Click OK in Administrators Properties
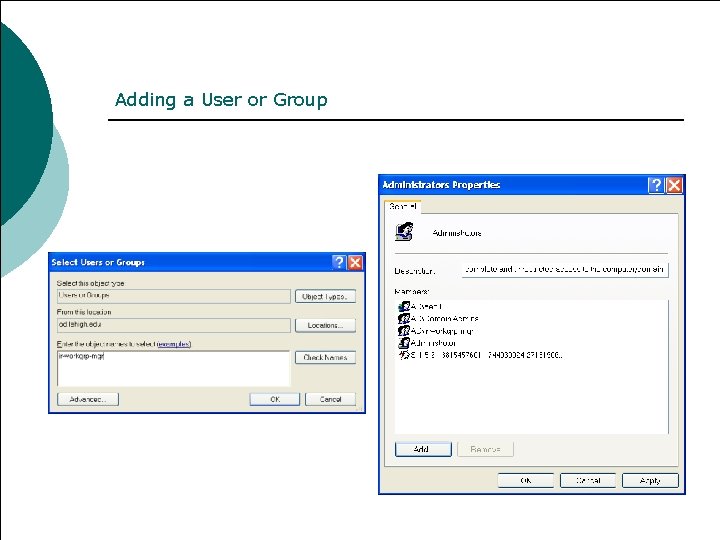The width and height of the screenshot is (720, 540). 526,480
